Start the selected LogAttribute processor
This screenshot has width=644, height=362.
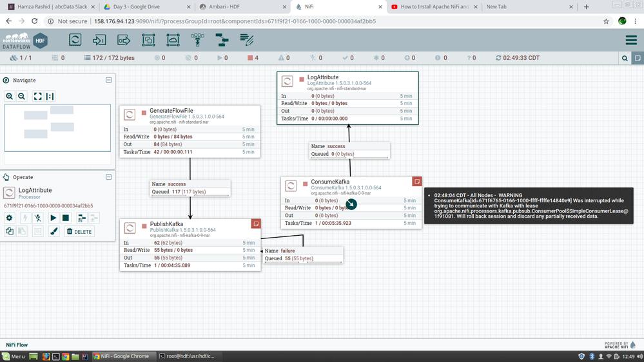click(53, 218)
